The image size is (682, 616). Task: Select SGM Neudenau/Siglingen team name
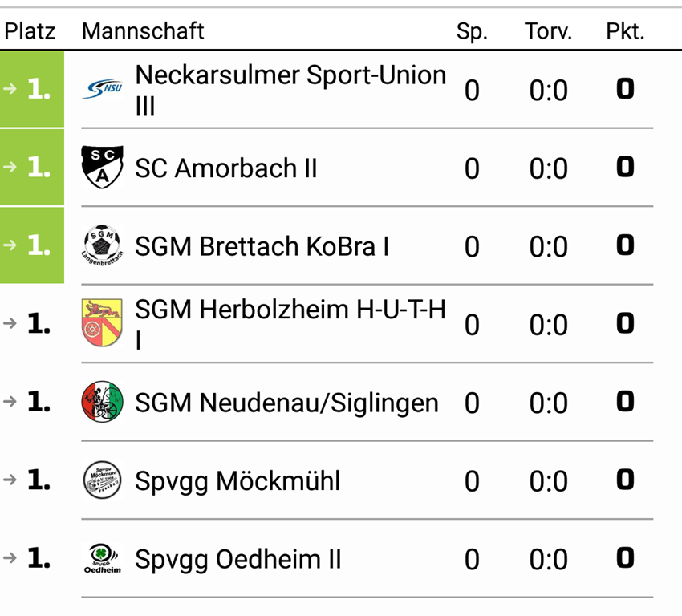(x=286, y=402)
